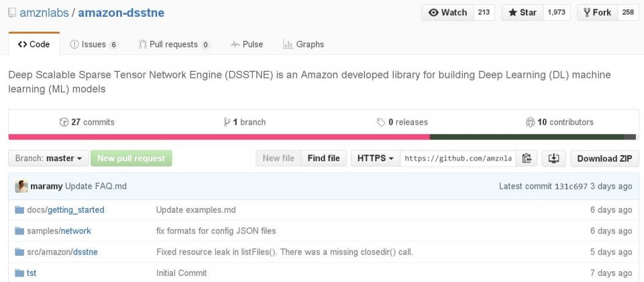Select the Code tab
The image size is (644, 282).
click(x=34, y=44)
